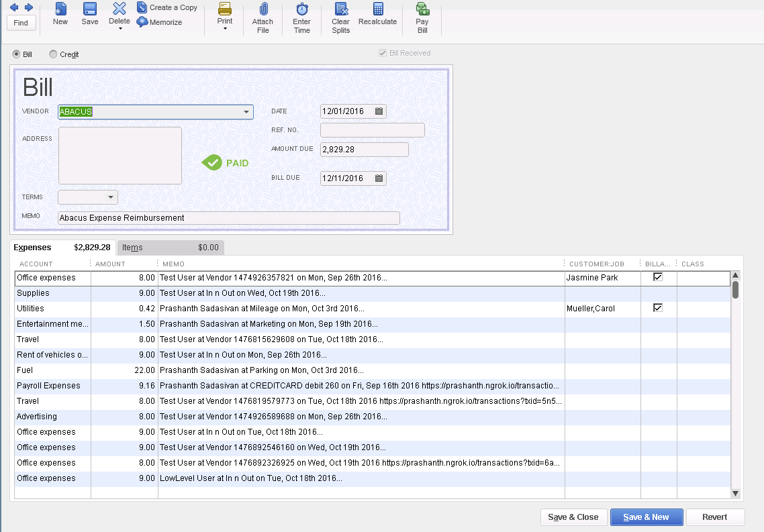Click the Revert button
The height and width of the screenshot is (532, 764).
(x=714, y=517)
